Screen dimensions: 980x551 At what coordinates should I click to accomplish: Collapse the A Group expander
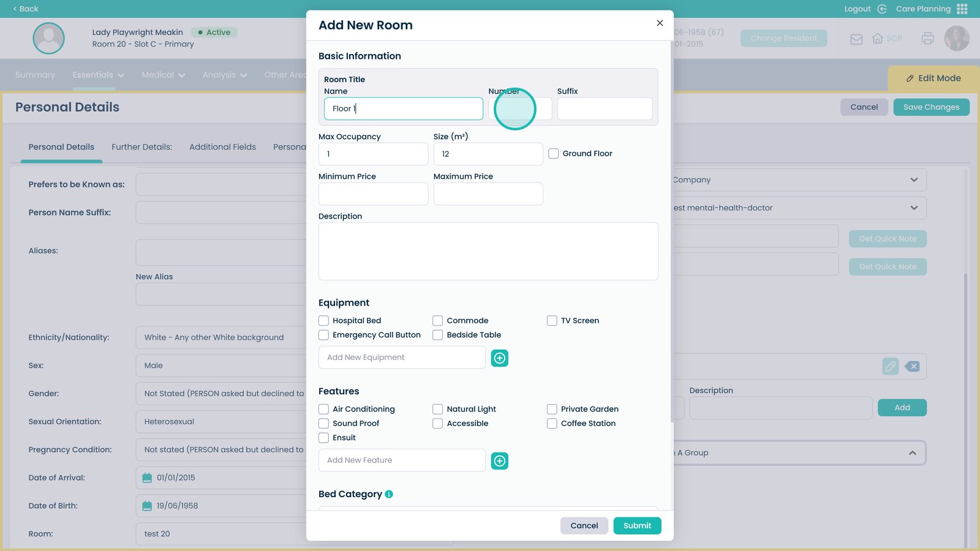click(x=912, y=453)
